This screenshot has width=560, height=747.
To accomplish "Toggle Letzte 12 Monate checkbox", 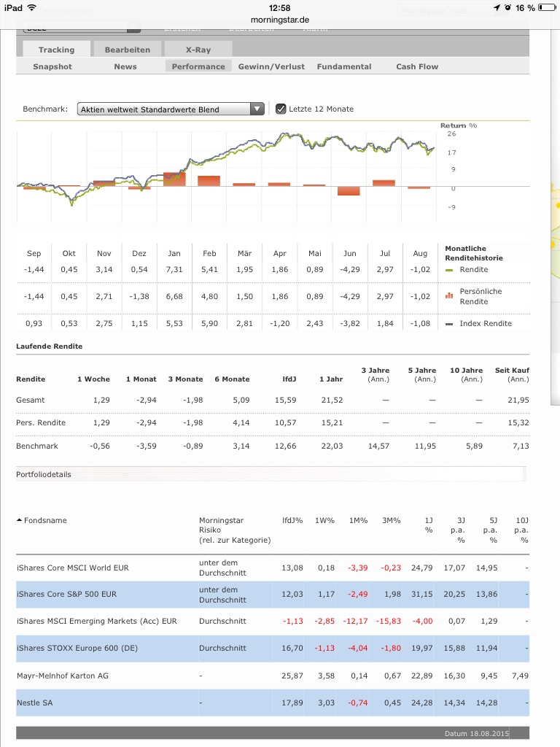I will [281, 109].
